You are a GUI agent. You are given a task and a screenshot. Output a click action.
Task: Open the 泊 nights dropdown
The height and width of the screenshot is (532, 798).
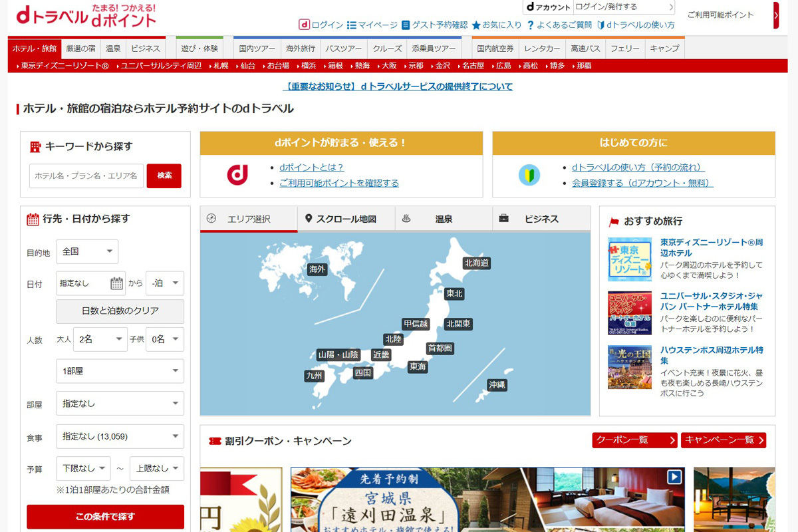[165, 283]
